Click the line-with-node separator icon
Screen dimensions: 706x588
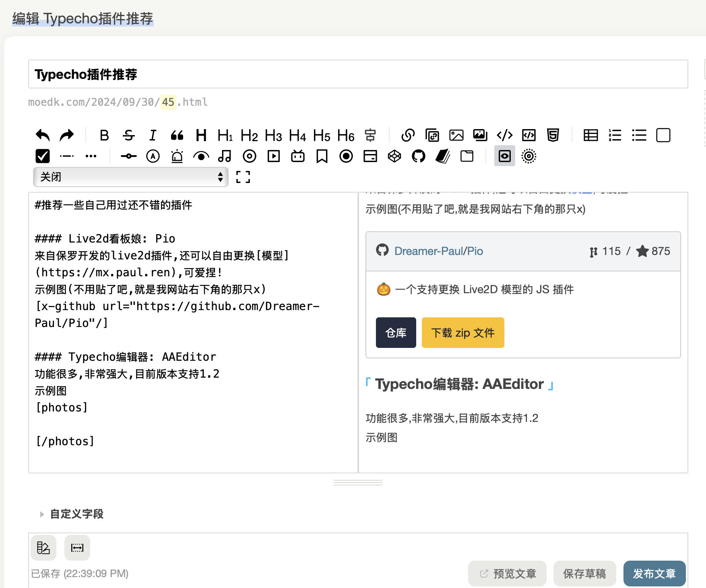[129, 156]
